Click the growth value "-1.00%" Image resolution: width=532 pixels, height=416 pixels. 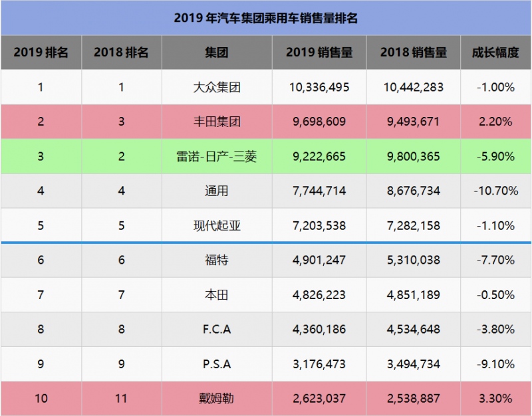tap(495, 88)
